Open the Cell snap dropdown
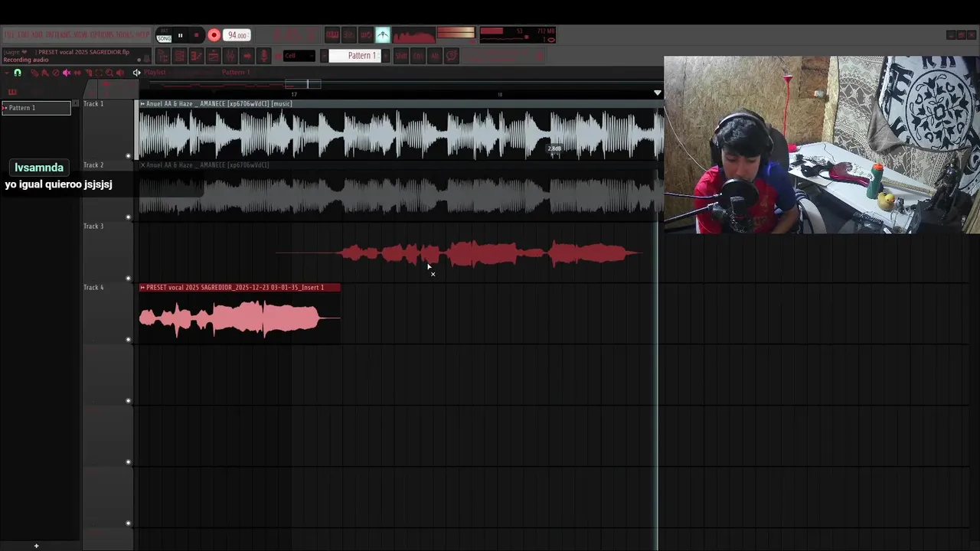The width and height of the screenshot is (980, 551). pyautogui.click(x=299, y=56)
